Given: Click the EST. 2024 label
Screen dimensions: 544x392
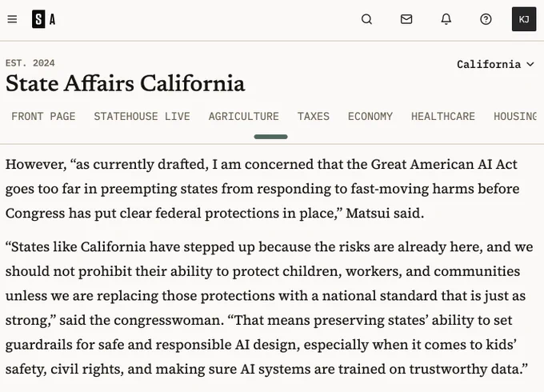Looking at the screenshot, I should coord(30,63).
